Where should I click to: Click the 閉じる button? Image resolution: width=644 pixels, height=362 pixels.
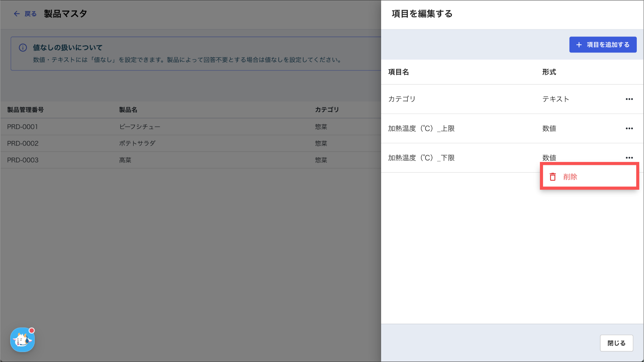coord(616,343)
